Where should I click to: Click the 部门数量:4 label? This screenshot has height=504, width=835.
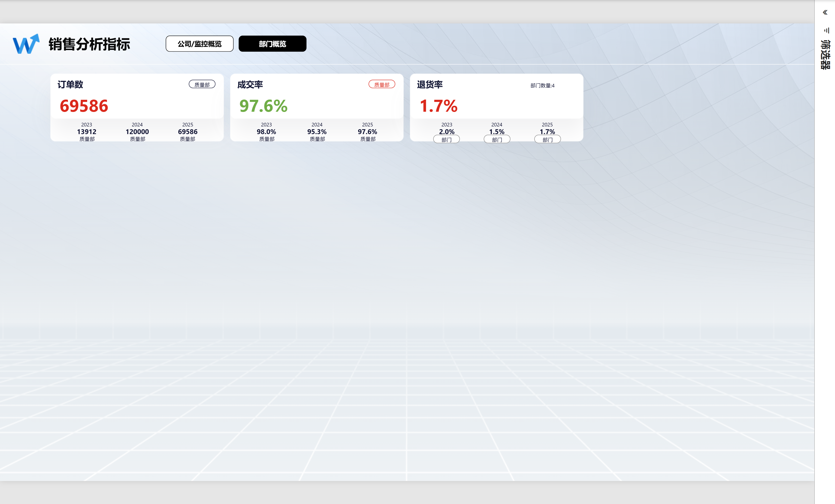[x=542, y=85]
